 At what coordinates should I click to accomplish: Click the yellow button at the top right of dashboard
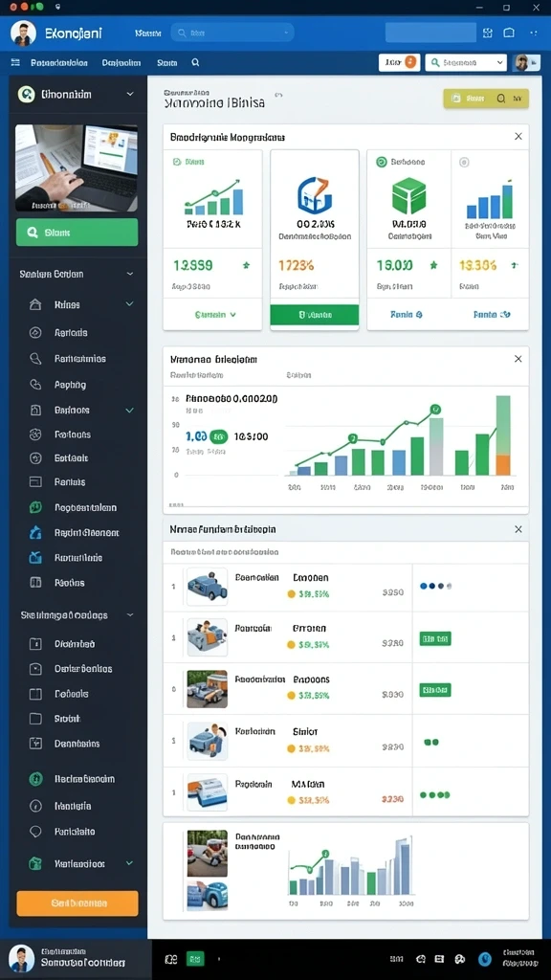486,99
